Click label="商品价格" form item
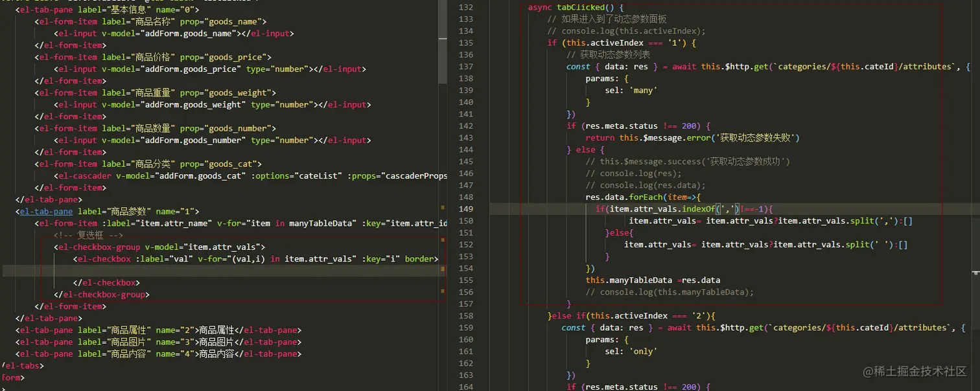The height and width of the screenshot is (391, 980). (x=154, y=57)
